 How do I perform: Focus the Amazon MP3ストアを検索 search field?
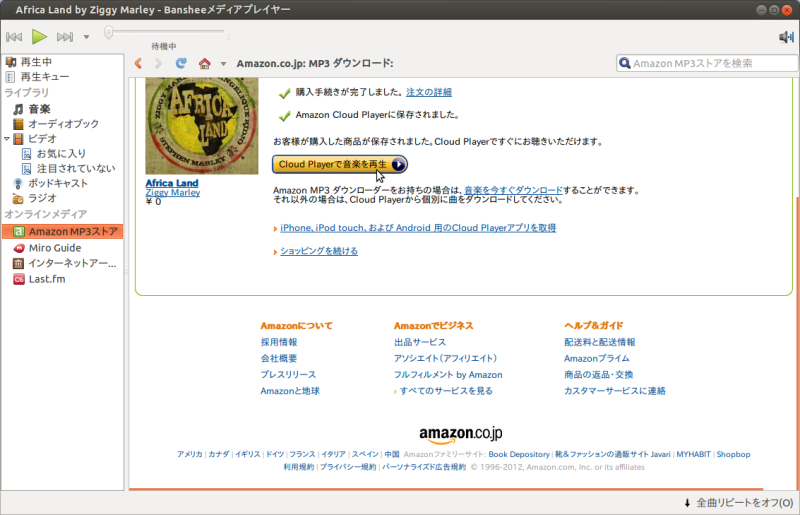tap(707, 63)
